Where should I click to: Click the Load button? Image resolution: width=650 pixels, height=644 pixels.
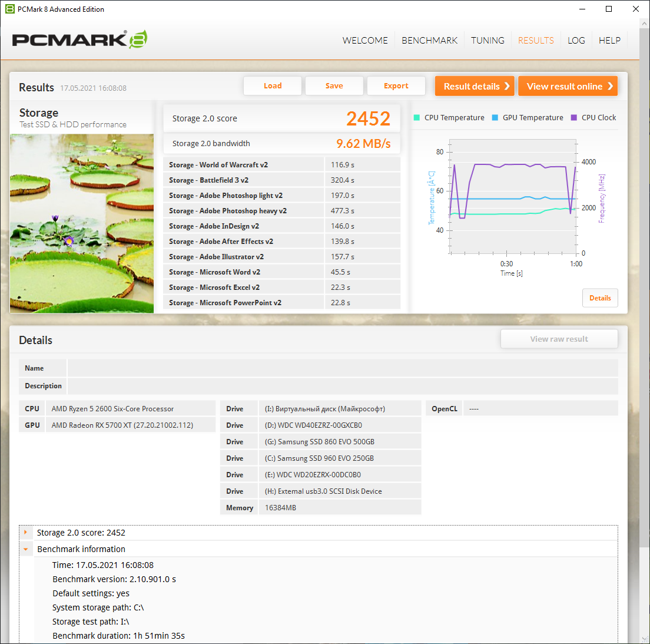click(x=273, y=86)
